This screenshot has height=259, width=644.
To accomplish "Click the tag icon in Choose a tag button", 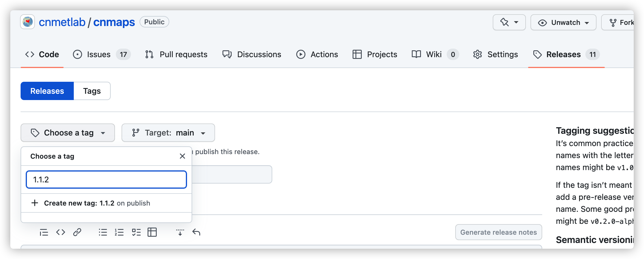I will pyautogui.click(x=35, y=133).
